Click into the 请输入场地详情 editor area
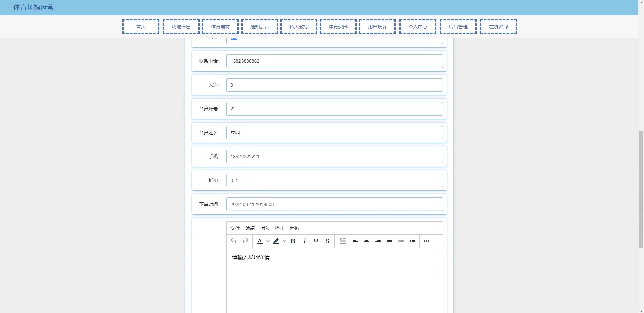Viewport: 644px width, 313px height. (x=335, y=280)
